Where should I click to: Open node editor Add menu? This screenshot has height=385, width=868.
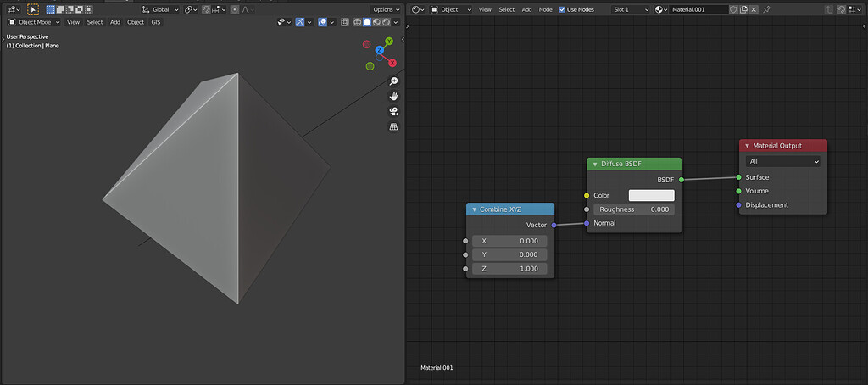coord(527,9)
